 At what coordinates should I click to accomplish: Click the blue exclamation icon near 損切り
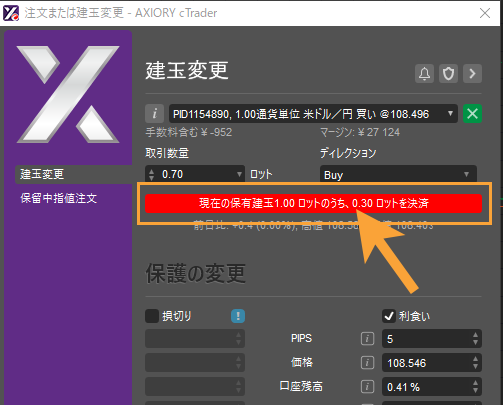pos(238,316)
